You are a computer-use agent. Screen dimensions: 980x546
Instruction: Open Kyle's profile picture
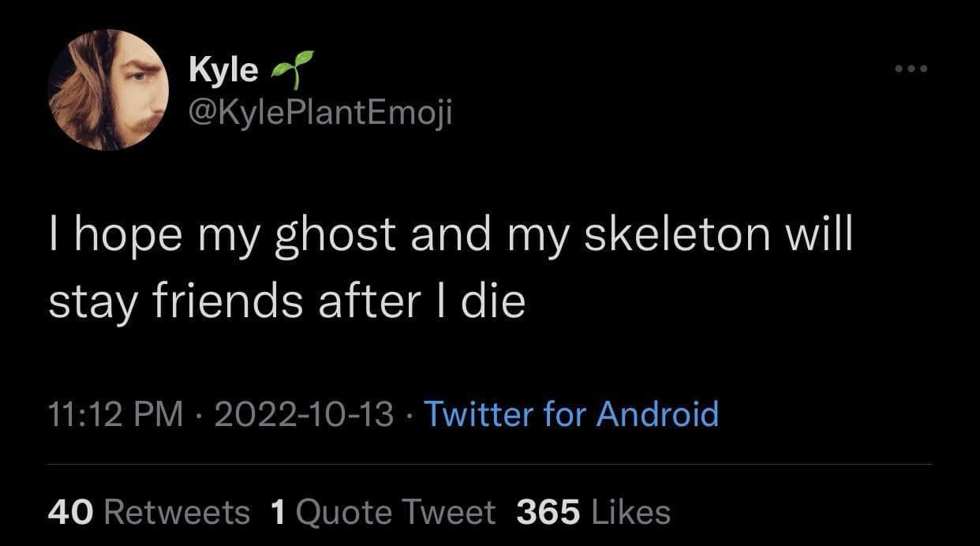(110, 90)
